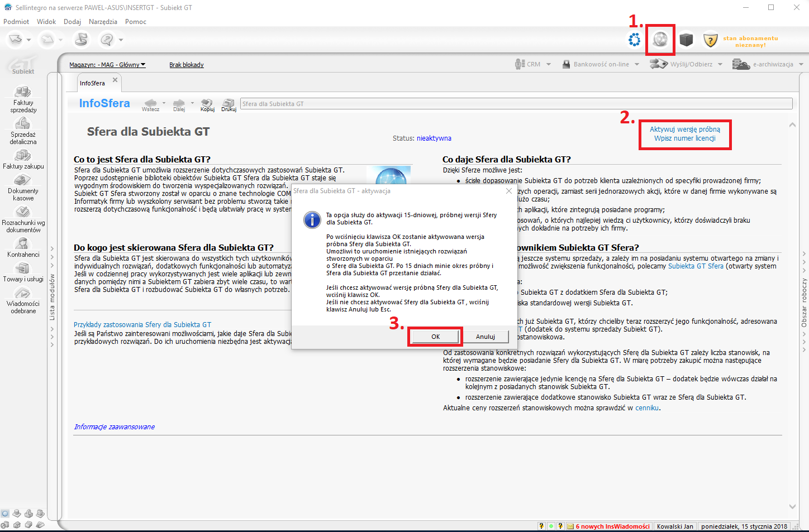
Task: Open the Faktury sprzedaży module
Action: tap(23, 99)
